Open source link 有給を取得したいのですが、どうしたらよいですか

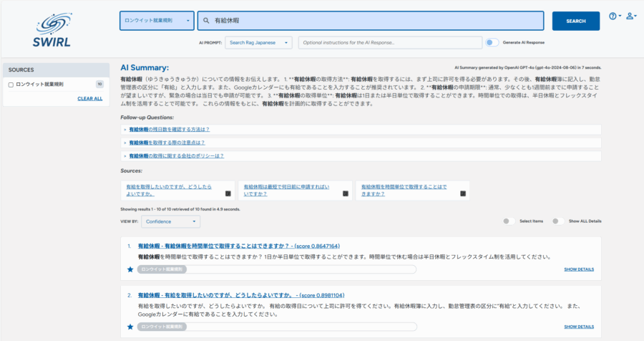pos(169,190)
